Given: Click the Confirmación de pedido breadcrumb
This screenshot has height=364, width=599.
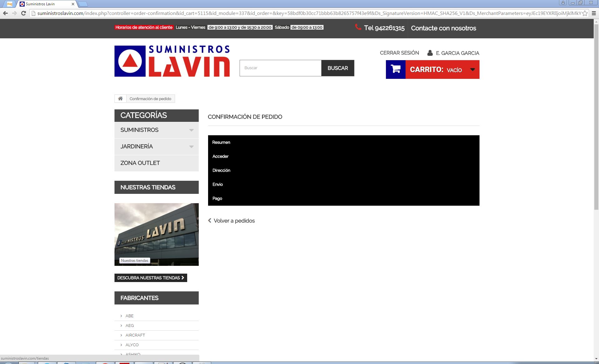Looking at the screenshot, I should (x=150, y=99).
